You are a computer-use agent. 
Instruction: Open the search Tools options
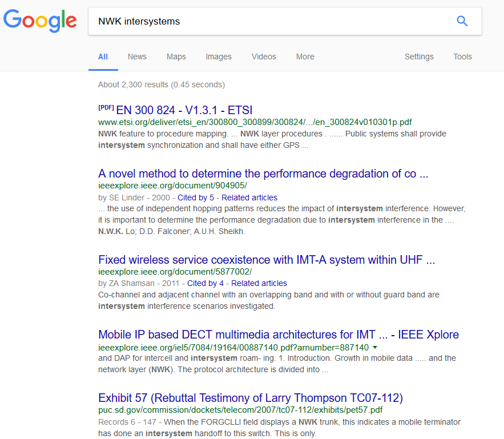tap(462, 57)
